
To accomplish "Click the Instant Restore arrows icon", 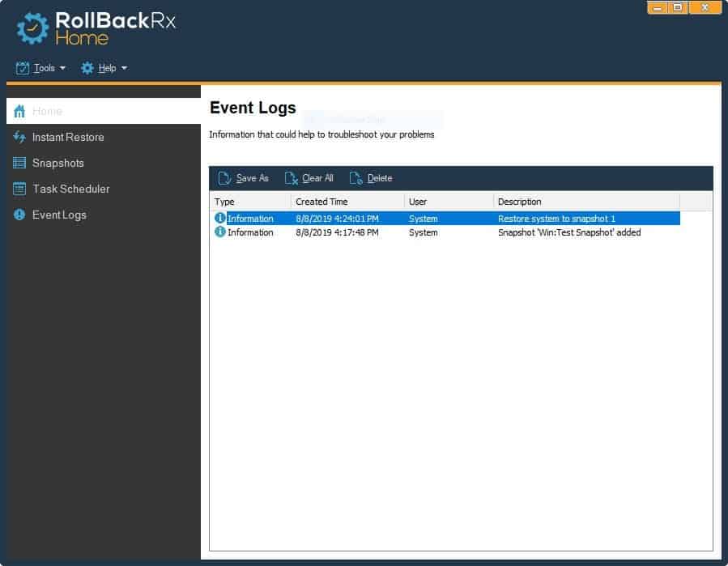I will (x=19, y=137).
